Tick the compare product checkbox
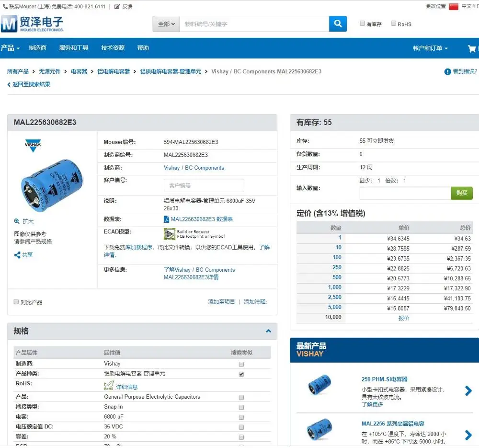This screenshot has width=479, height=448. click(16, 301)
